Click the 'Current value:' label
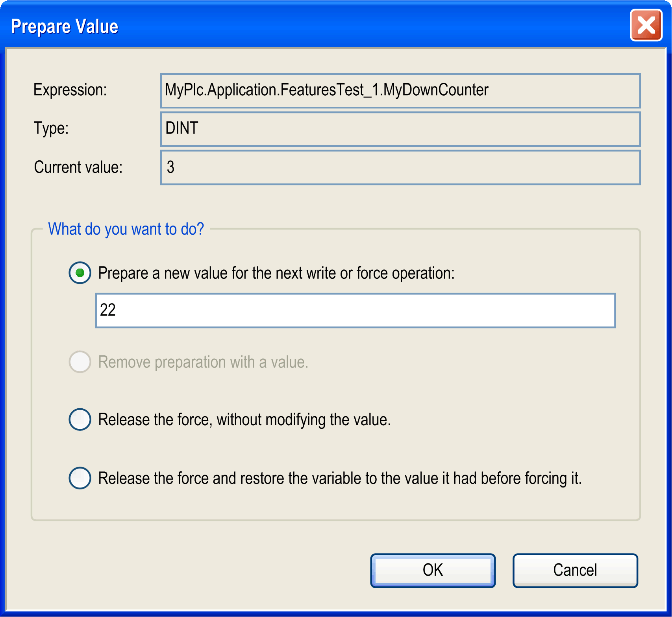The height and width of the screenshot is (617, 672). [78, 167]
